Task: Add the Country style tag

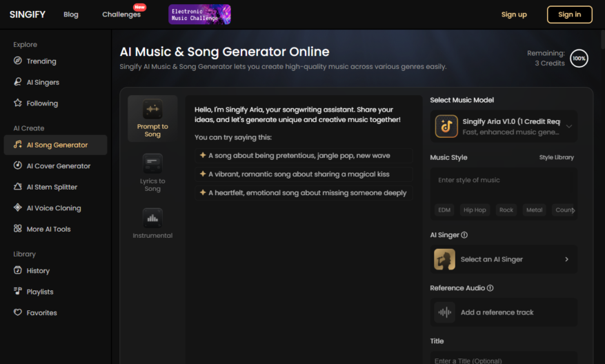Action: coord(564,210)
